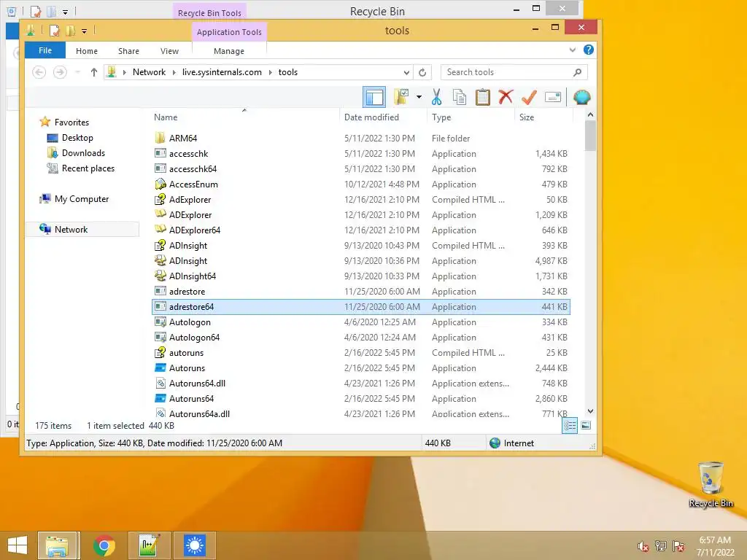The height and width of the screenshot is (560, 747).
Task: Switch to the Share ribbon tab
Action: click(x=128, y=51)
